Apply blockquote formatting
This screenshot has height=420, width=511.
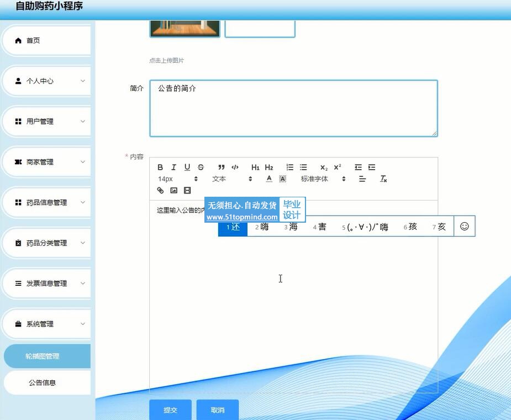pos(222,167)
